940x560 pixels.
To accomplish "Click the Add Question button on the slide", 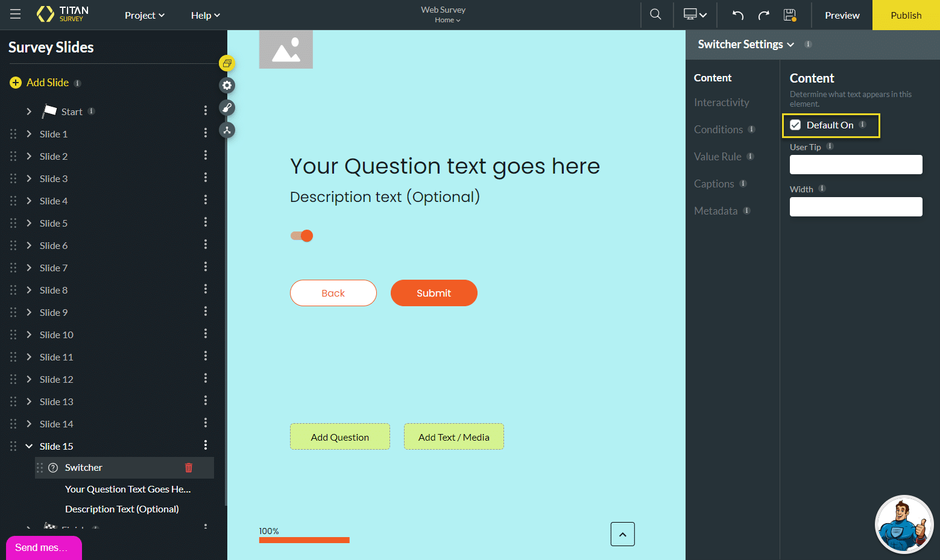I will pos(339,436).
